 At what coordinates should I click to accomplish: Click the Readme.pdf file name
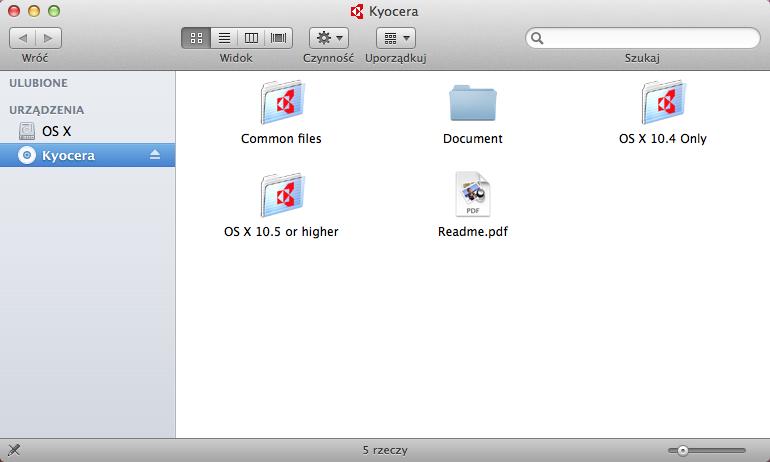[x=472, y=232]
